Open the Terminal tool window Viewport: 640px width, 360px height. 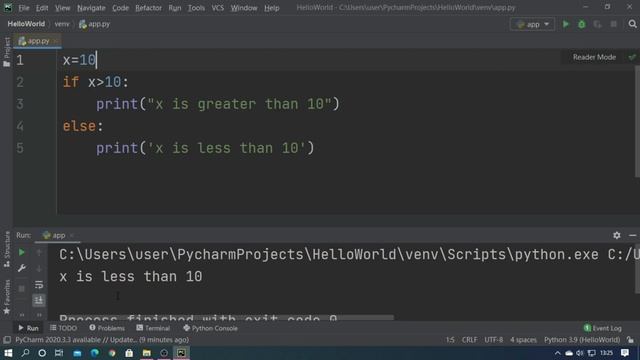click(153, 328)
